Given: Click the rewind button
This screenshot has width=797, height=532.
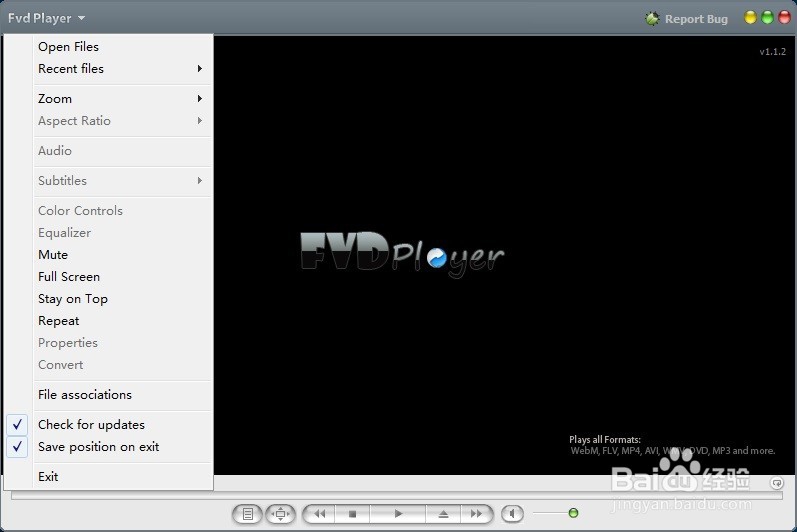Looking at the screenshot, I should tap(319, 514).
